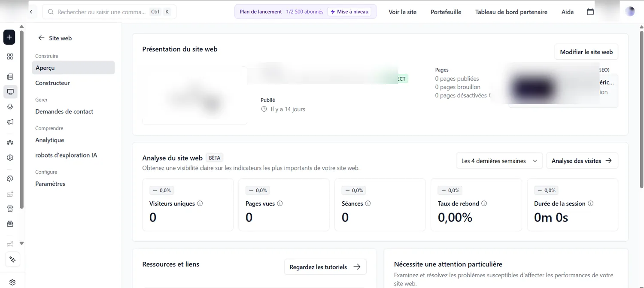Click the back arrow next to Site web
Viewport: 644px width, 288px height.
click(x=42, y=38)
